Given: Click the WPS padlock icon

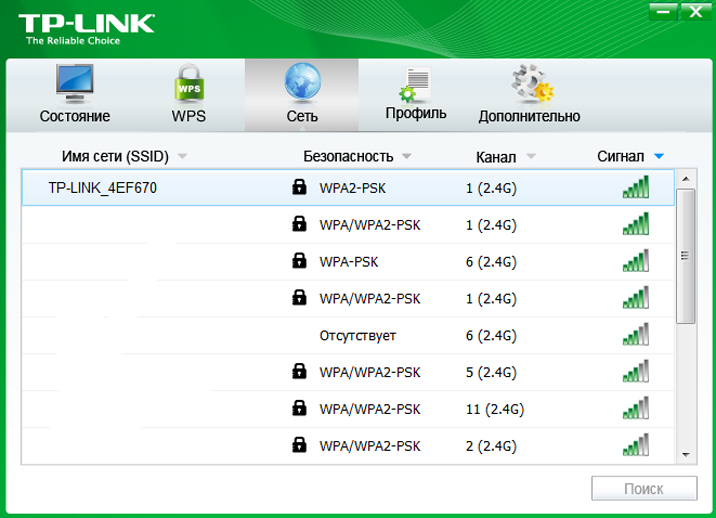Looking at the screenshot, I should pos(189,83).
